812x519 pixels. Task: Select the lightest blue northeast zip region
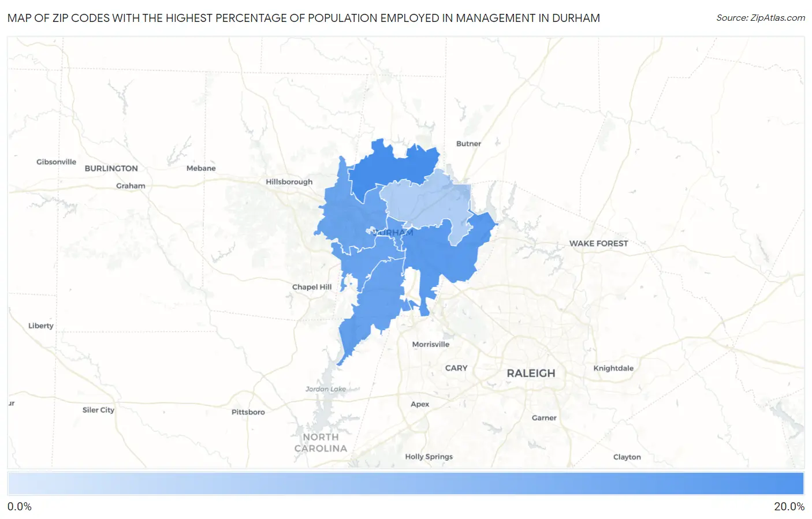[x=427, y=202]
